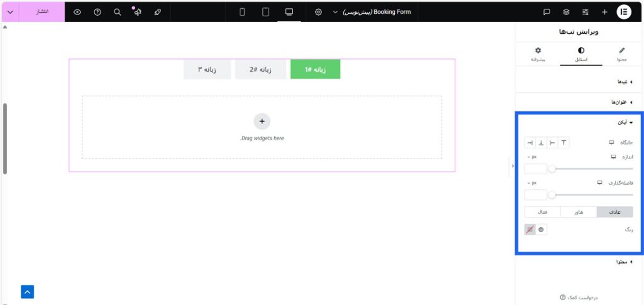644x305 pixels.
Task: Click the plus icon to add element
Action: tap(604, 12)
